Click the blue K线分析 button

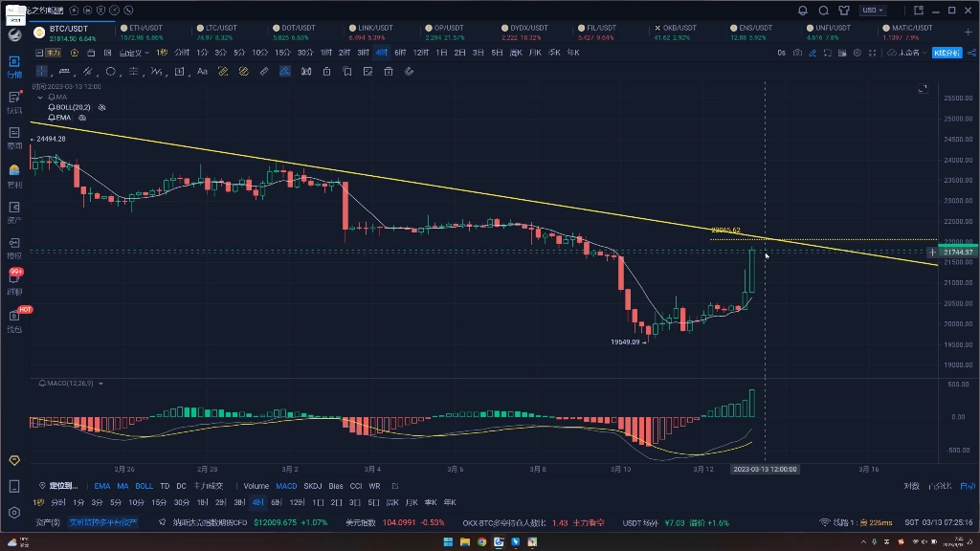click(947, 53)
